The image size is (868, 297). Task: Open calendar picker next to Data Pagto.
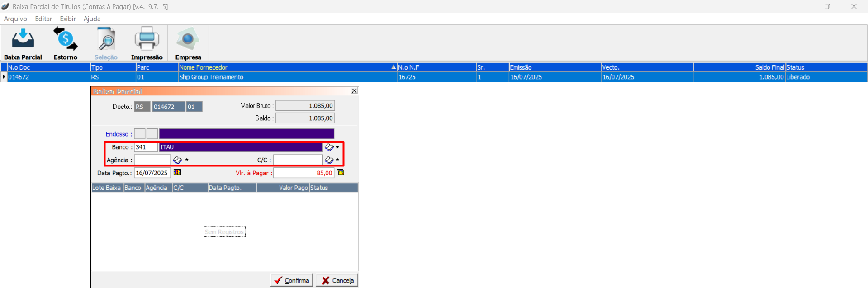(x=177, y=173)
